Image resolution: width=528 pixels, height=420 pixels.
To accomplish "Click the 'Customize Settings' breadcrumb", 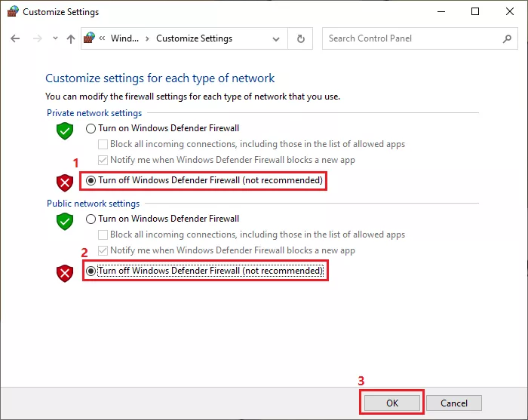I will click(195, 38).
